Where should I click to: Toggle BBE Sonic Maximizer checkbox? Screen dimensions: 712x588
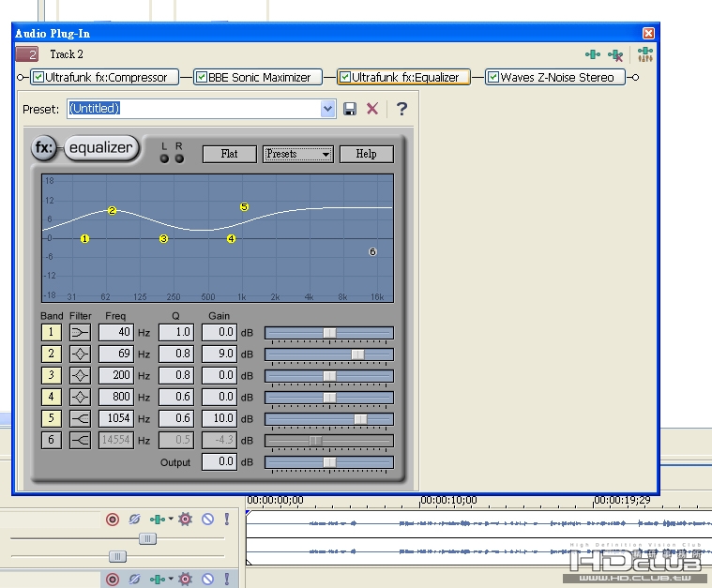pyautogui.click(x=202, y=77)
